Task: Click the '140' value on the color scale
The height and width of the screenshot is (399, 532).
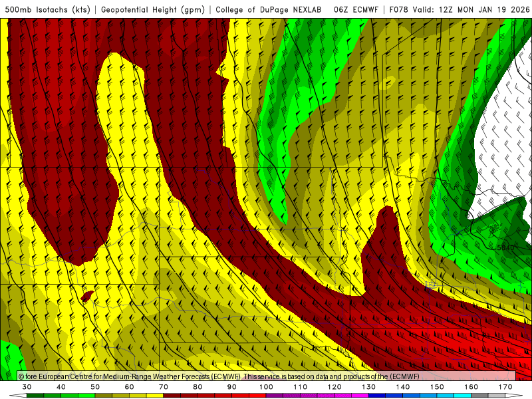Action: [403, 387]
